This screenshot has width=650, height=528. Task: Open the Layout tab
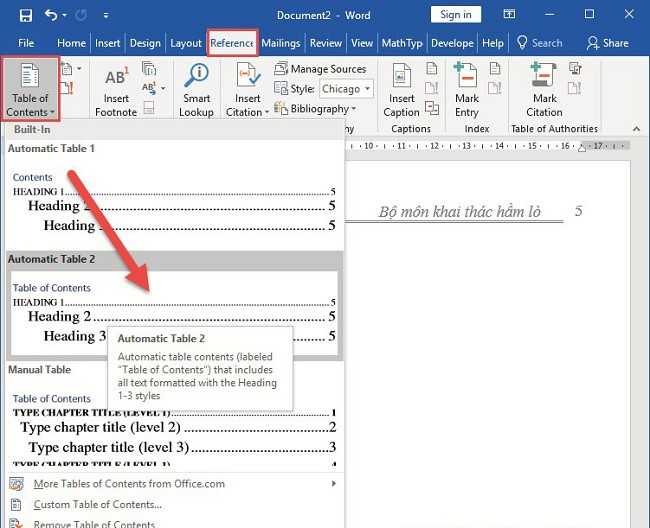click(186, 43)
